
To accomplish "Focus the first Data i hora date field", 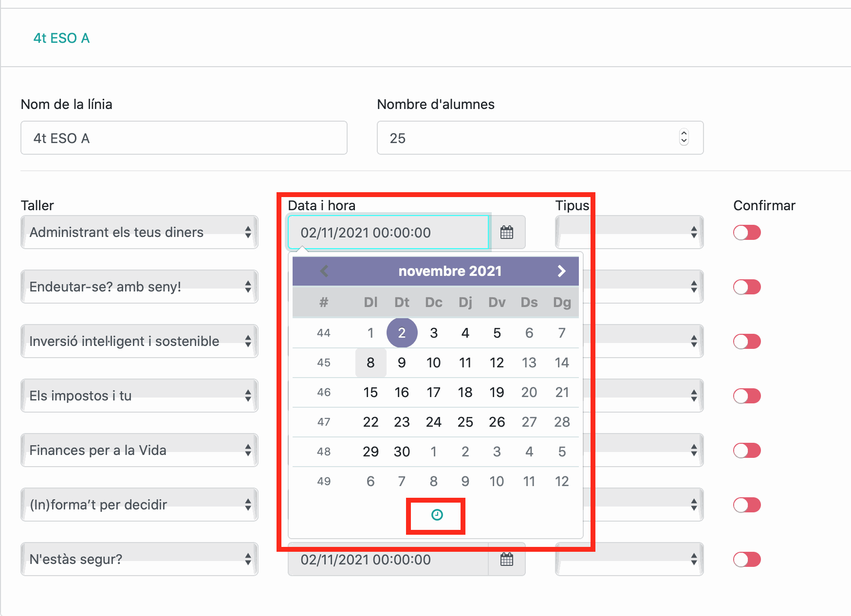I will [x=388, y=232].
